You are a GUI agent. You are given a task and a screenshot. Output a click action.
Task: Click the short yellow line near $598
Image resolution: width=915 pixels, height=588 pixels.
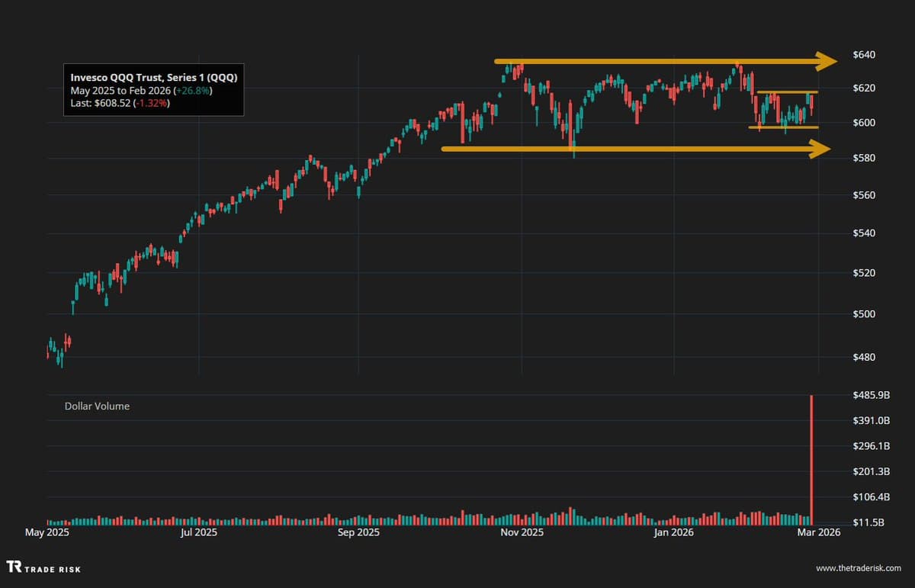782,128
